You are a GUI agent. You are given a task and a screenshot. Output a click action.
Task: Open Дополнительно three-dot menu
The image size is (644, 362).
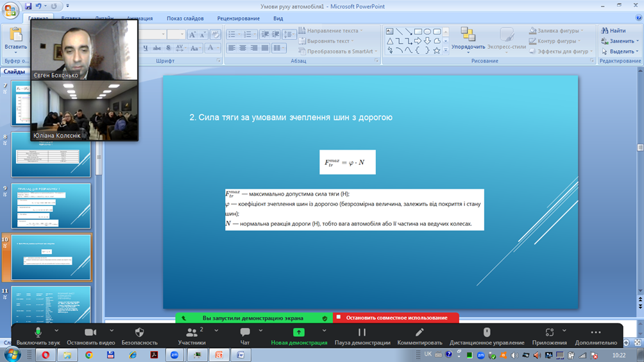[595, 333]
